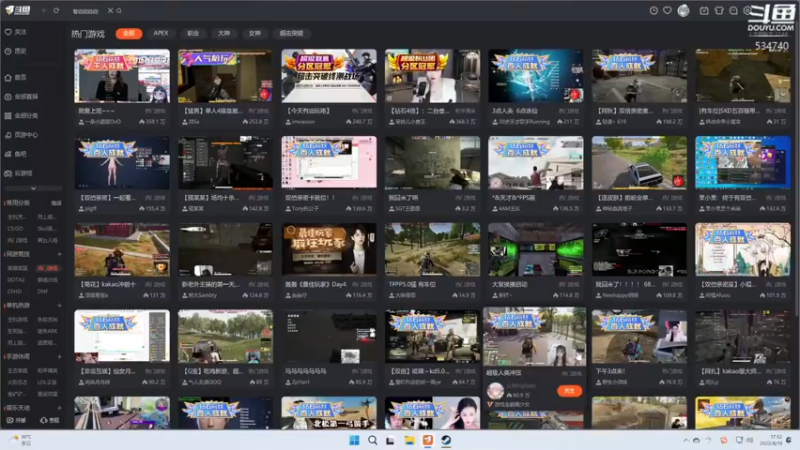
Task: Clear the search box with the X icon
Action: [x=110, y=10]
